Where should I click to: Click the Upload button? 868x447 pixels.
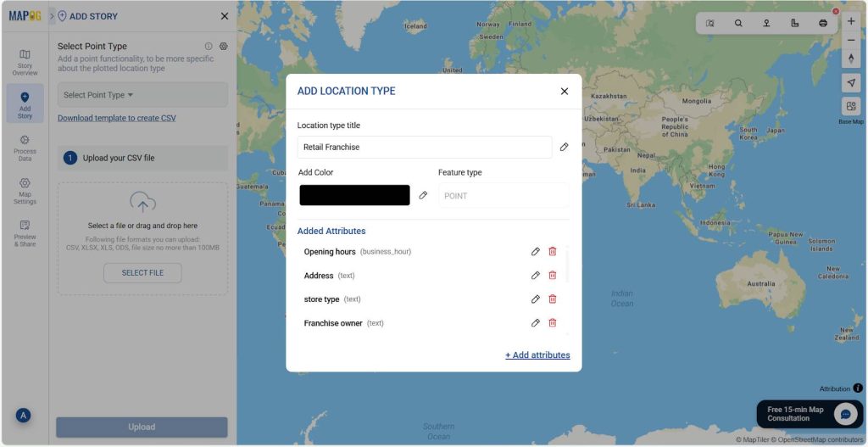pyautogui.click(x=142, y=427)
